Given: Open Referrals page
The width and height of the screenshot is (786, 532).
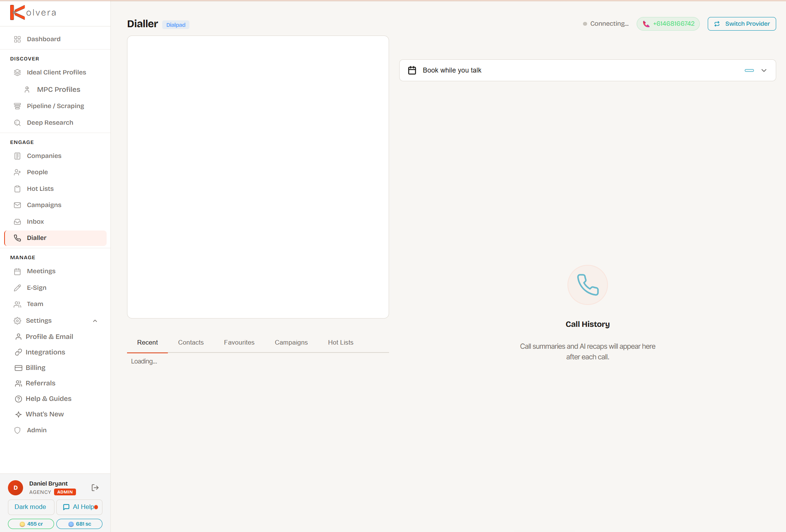Looking at the screenshot, I should 40,383.
